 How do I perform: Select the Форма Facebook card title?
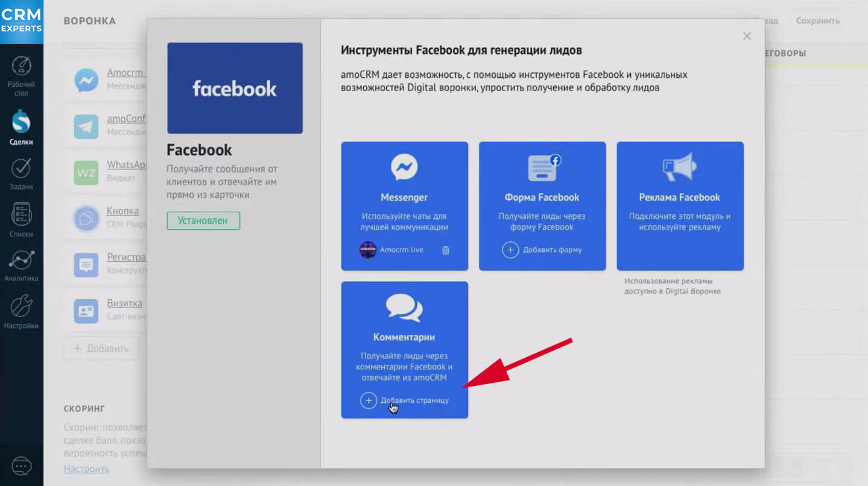coord(542,197)
